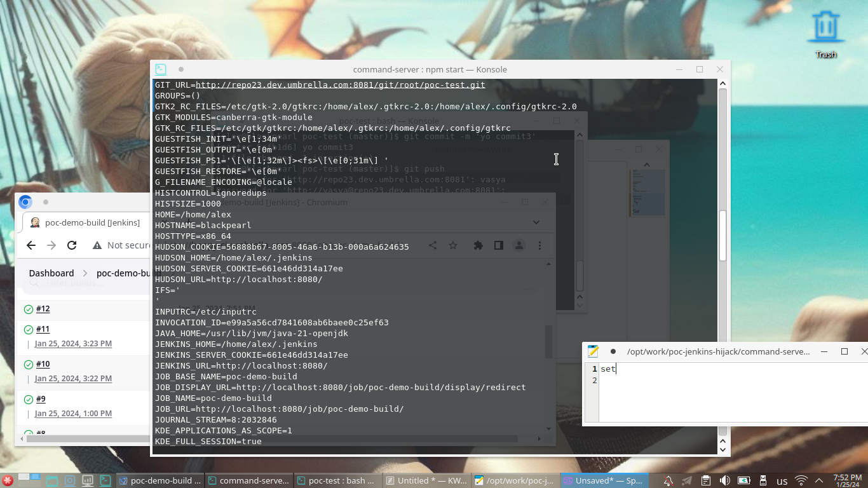
Task: Click the HISTSIZE=1000 line in Konsole
Action: [x=188, y=204]
